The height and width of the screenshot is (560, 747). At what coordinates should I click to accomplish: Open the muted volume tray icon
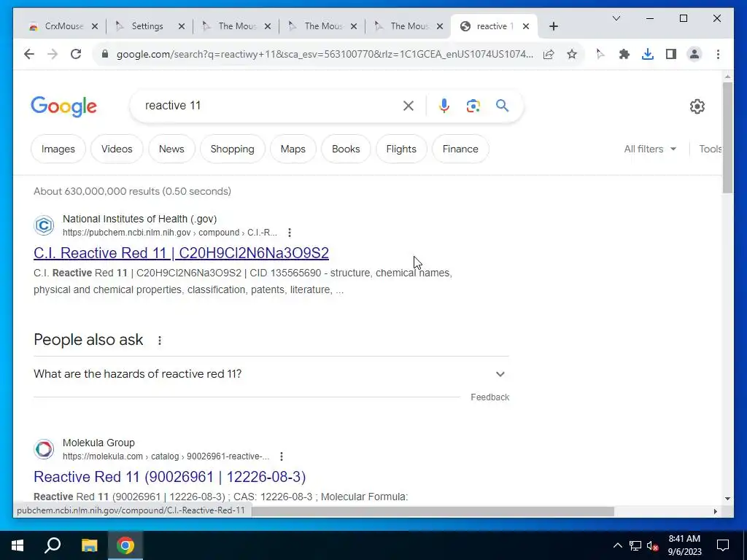pyautogui.click(x=653, y=545)
